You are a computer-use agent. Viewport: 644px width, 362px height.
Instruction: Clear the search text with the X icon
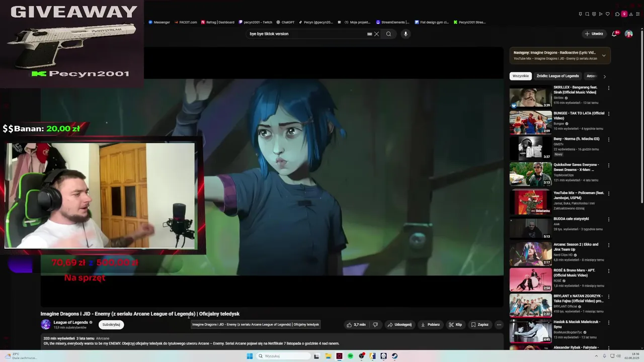376,34
